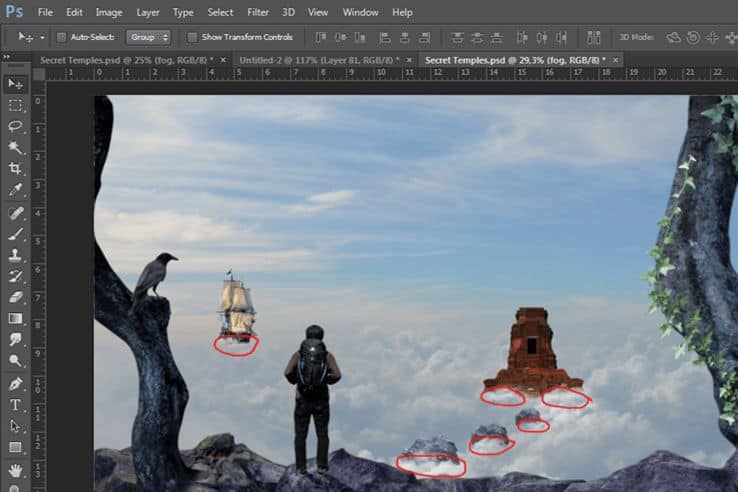Select the Lasso tool
The height and width of the screenshot is (492, 738).
click(15, 126)
